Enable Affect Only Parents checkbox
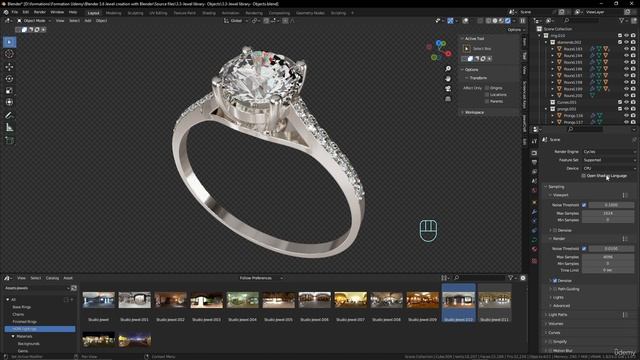Viewport: 640px width, 360px height. [487, 101]
